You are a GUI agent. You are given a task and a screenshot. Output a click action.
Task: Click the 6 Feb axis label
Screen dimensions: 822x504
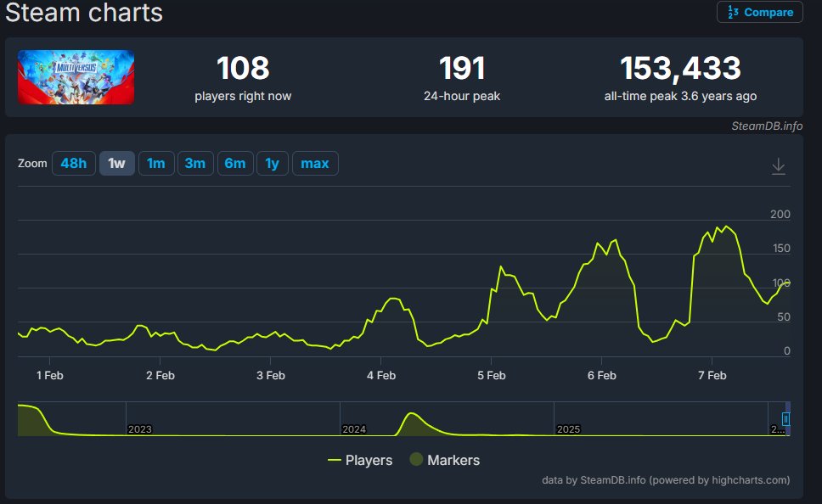pyautogui.click(x=602, y=375)
